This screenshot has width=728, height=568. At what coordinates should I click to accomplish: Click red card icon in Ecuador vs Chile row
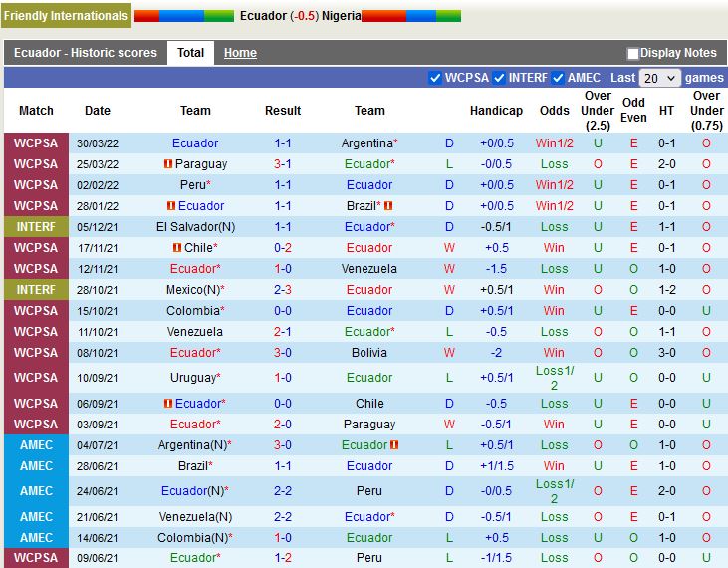pos(168,404)
